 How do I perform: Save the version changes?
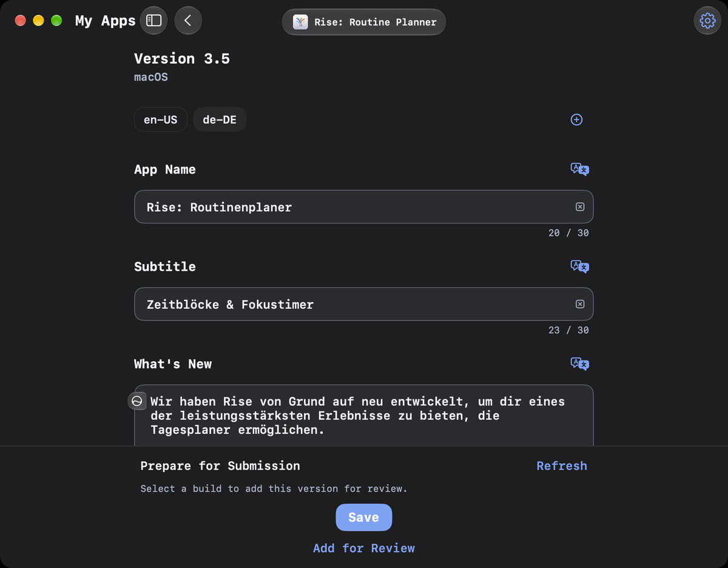(x=364, y=517)
